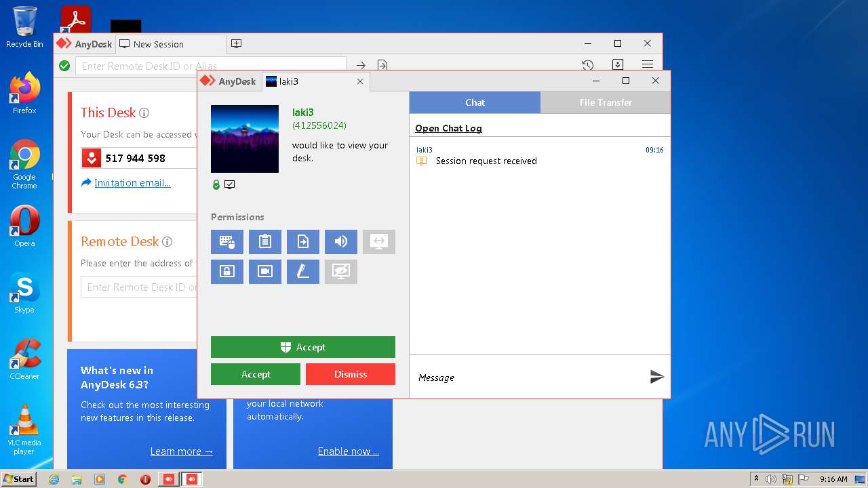
Task: Toggle clipboard access permission
Action: (265, 242)
